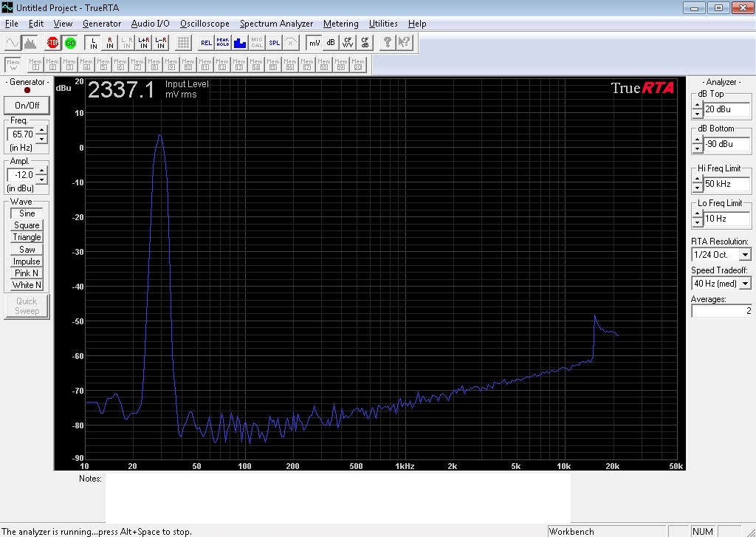This screenshot has width=756, height=537.
Task: Toggle the generator On/Off button
Action: click(27, 105)
